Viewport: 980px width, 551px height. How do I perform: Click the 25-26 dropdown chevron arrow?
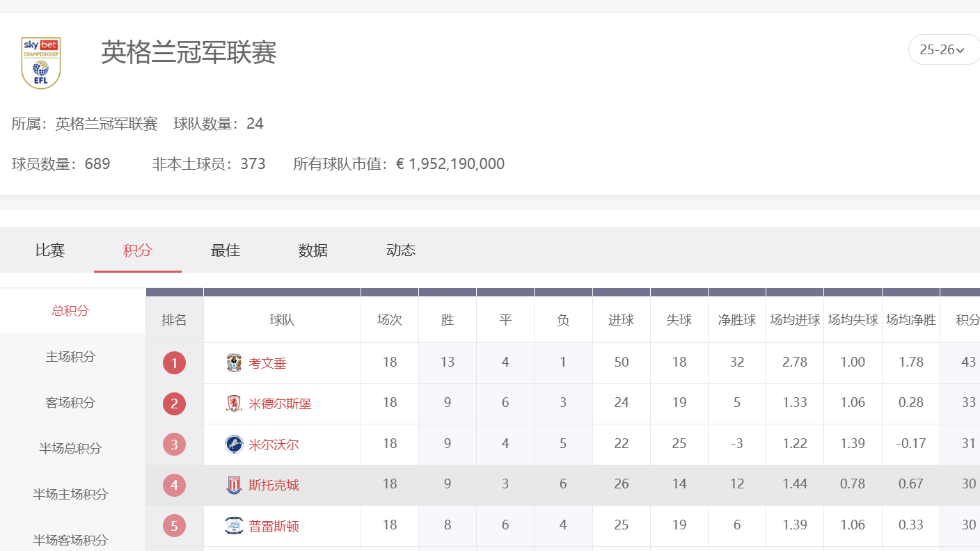pyautogui.click(x=961, y=49)
